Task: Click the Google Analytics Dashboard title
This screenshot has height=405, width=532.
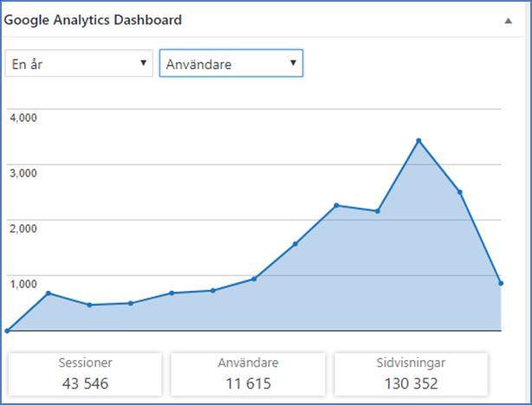Action: point(93,20)
